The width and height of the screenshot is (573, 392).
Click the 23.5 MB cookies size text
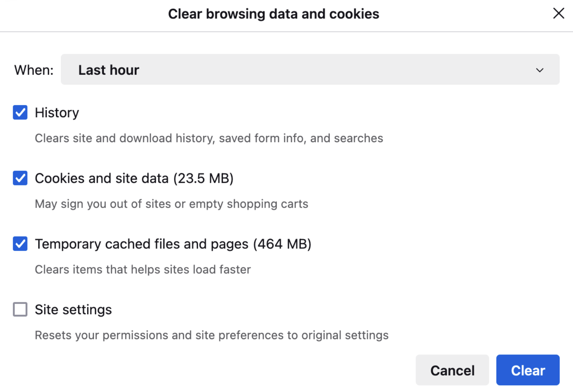point(204,178)
